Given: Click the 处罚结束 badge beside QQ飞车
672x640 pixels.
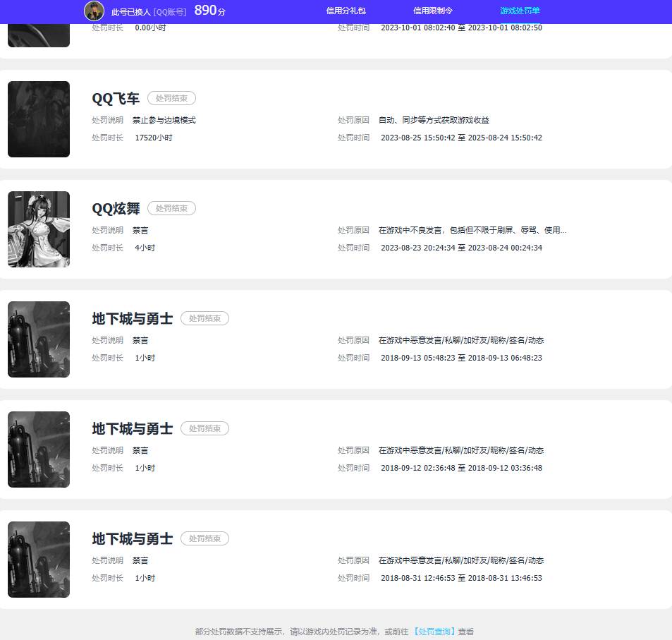Looking at the screenshot, I should point(171,99).
